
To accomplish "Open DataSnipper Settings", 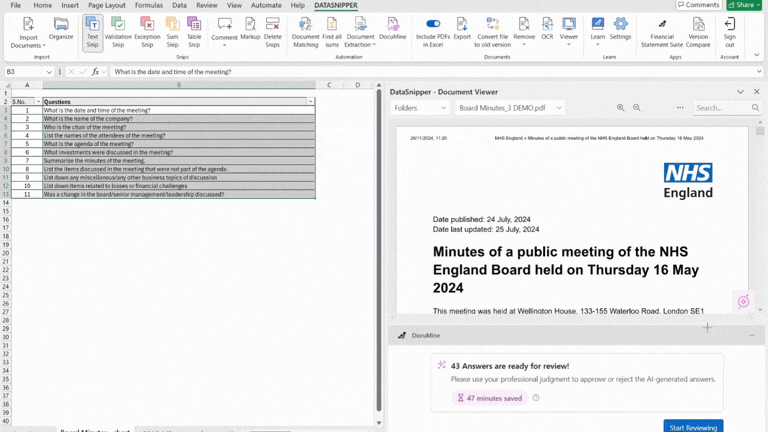I will click(620, 28).
